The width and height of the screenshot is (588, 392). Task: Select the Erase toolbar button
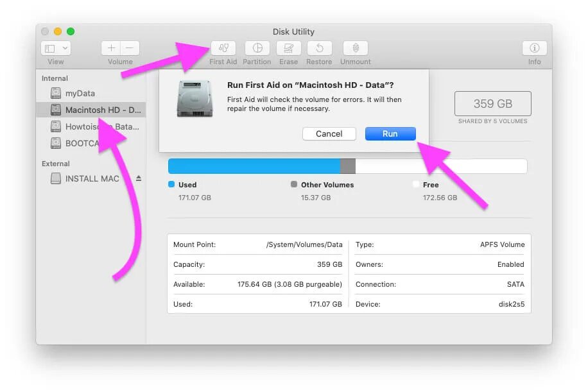288,48
